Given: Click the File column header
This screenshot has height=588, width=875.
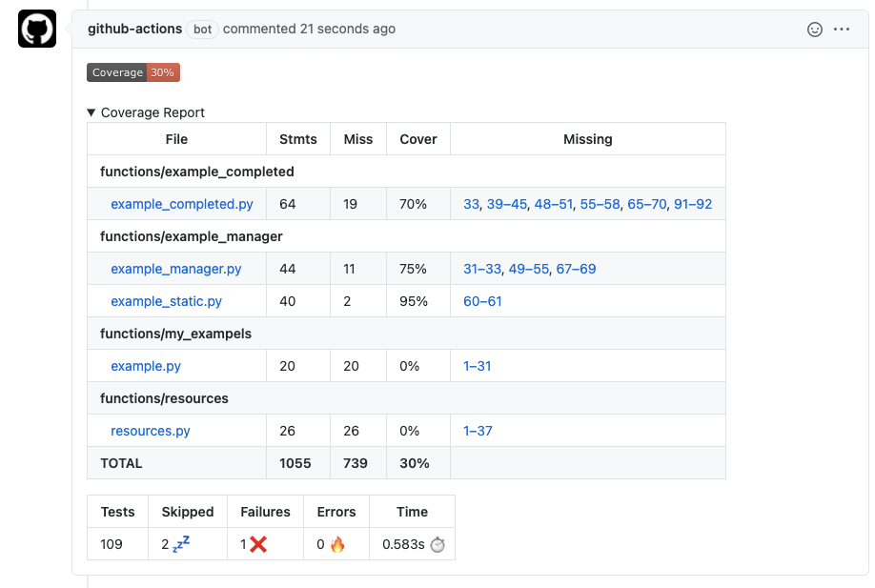Looking at the screenshot, I should 176,139.
